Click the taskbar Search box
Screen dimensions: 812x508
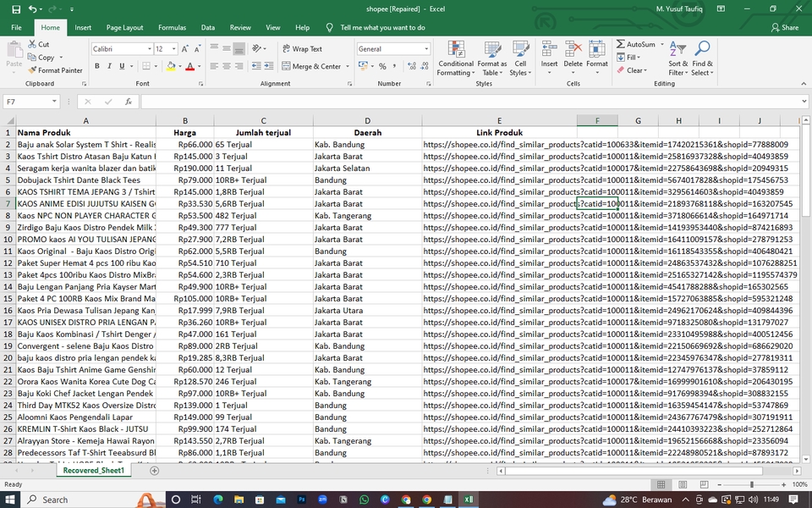pos(93,500)
